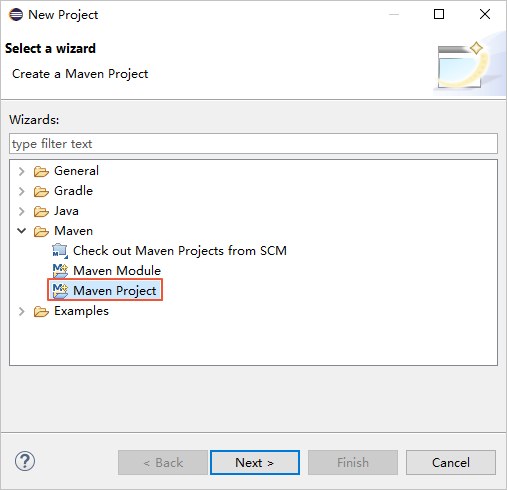Screen dimensions: 507x490
Task: Maximize the New Project dialog window
Action: [439, 14]
